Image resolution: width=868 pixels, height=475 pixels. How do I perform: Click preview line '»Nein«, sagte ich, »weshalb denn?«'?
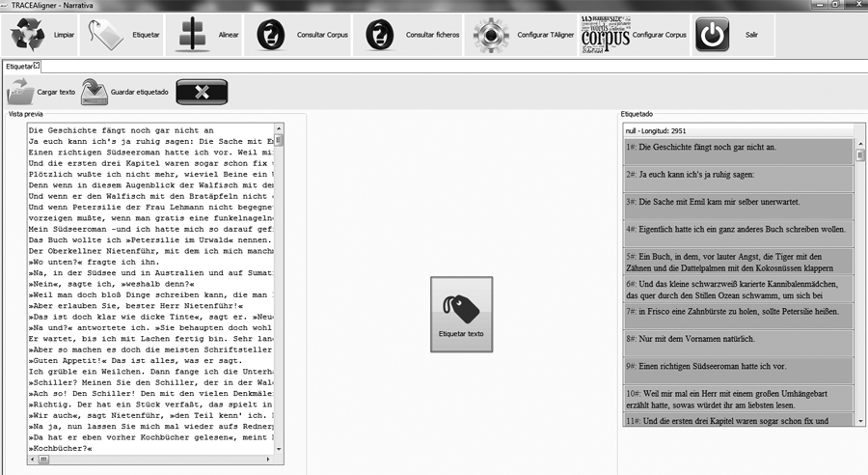point(111,284)
